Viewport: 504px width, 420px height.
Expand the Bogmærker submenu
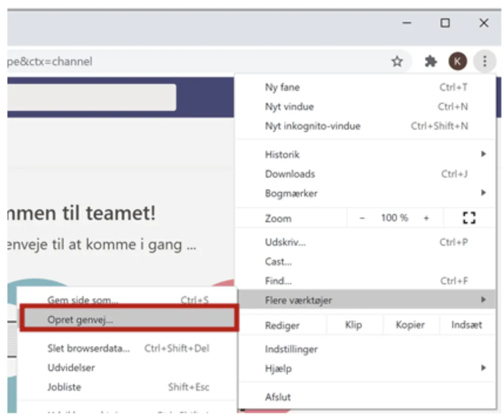[366, 193]
